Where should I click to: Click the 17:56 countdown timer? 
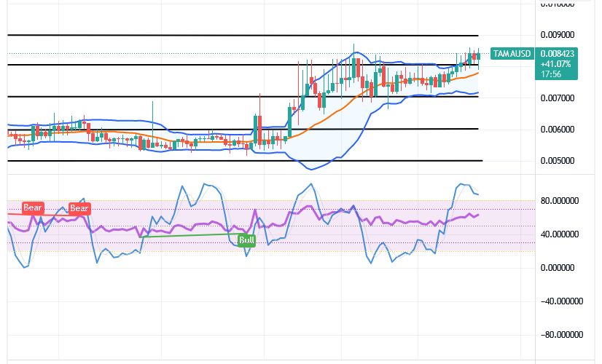point(551,74)
